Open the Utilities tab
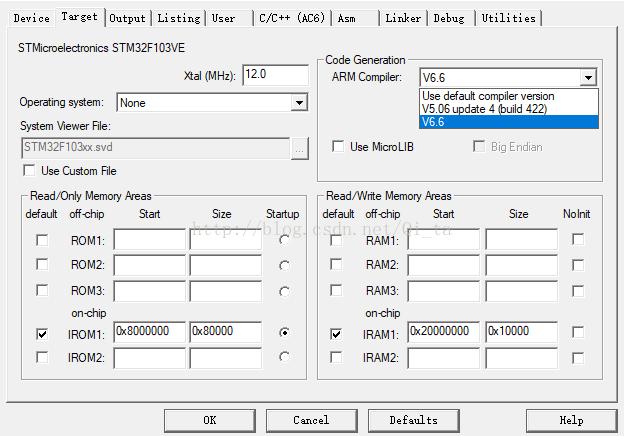The width and height of the screenshot is (624, 436). click(x=509, y=18)
